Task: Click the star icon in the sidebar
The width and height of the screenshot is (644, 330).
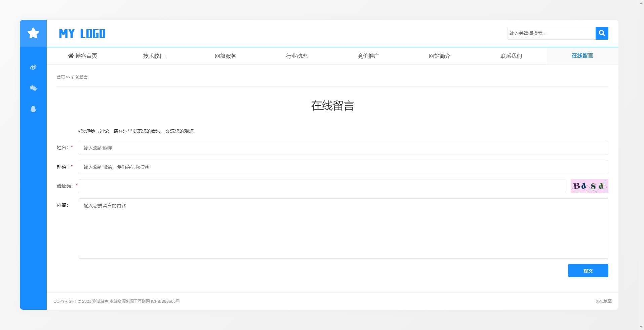Action: pyautogui.click(x=33, y=33)
